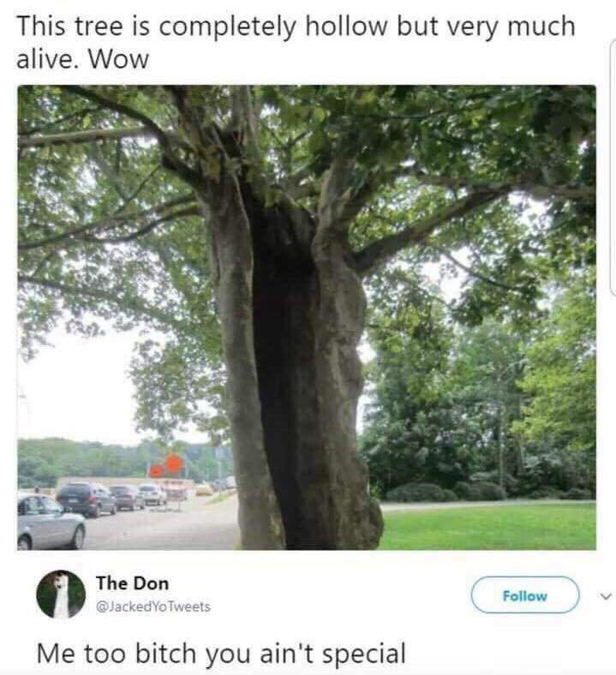Select the quoted text about the hollow tree
Image resolution: width=616 pixels, height=675 pixels.
pos(296,42)
